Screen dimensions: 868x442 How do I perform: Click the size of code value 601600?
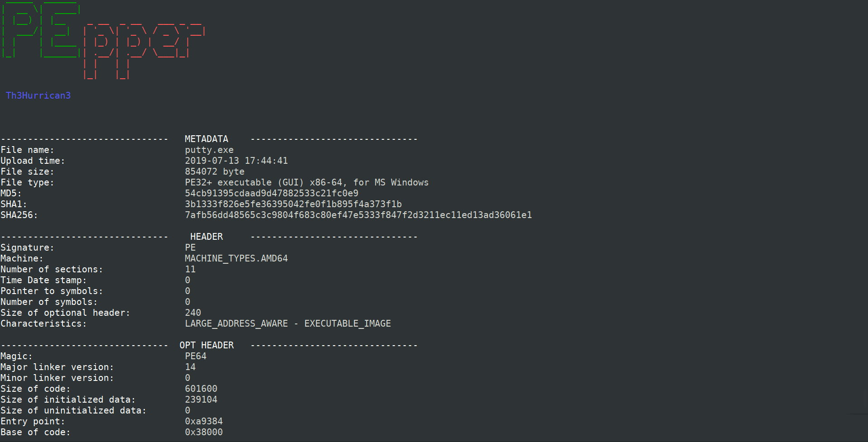(x=201, y=389)
